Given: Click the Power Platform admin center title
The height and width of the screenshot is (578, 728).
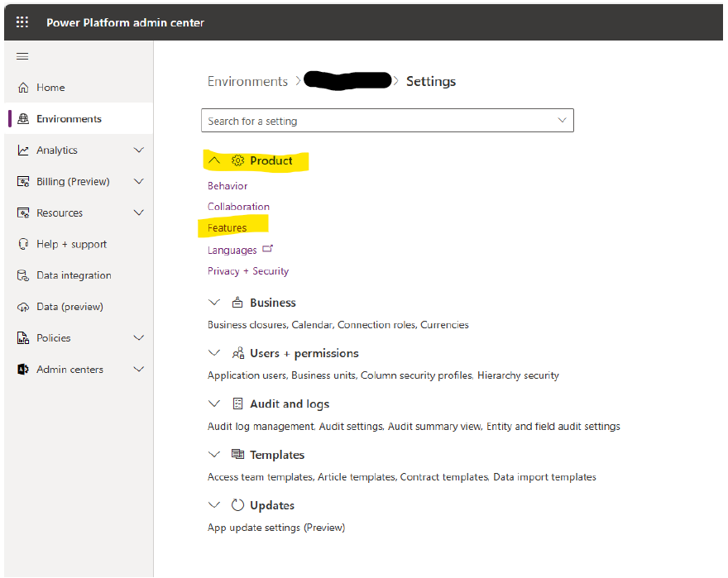Looking at the screenshot, I should tap(126, 23).
